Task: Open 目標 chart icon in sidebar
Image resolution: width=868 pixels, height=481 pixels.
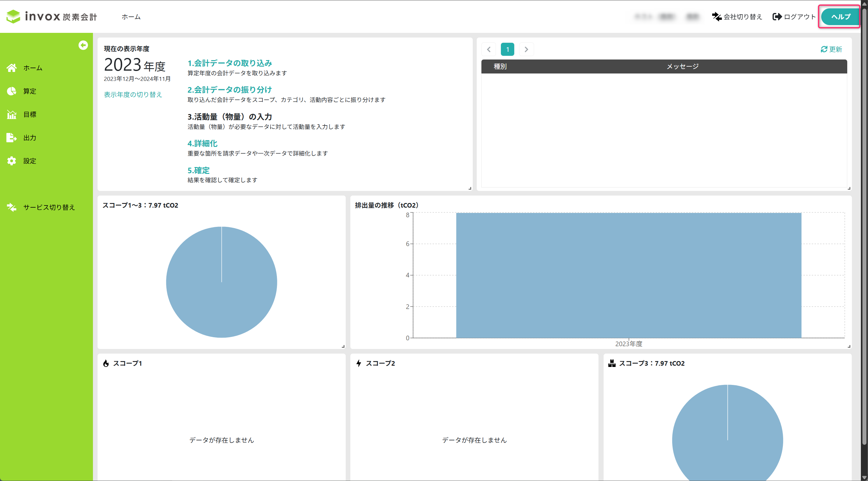Action: [x=12, y=115]
